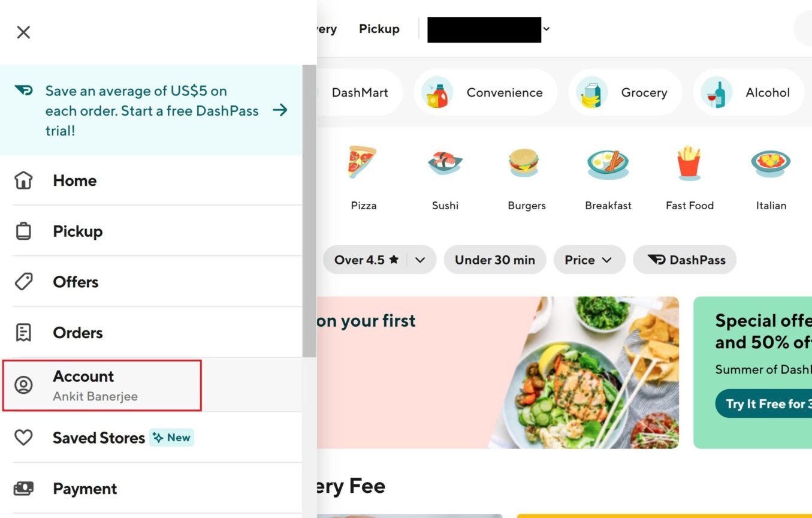812x518 pixels.
Task: Select the Alcohol wine icon
Action: 715,92
